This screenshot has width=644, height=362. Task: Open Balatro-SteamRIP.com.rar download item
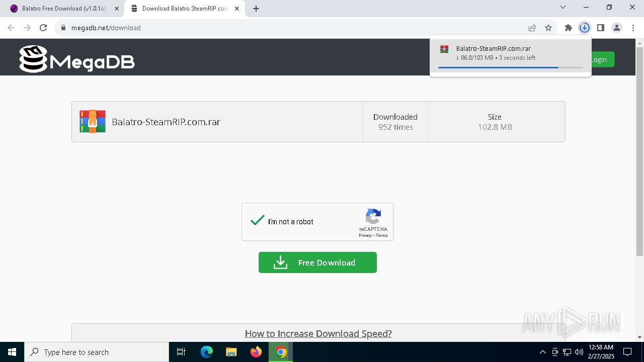pyautogui.click(x=511, y=56)
